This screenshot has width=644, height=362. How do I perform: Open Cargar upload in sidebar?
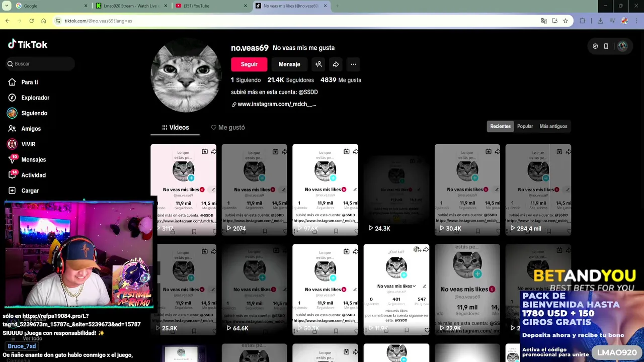[x=30, y=191]
